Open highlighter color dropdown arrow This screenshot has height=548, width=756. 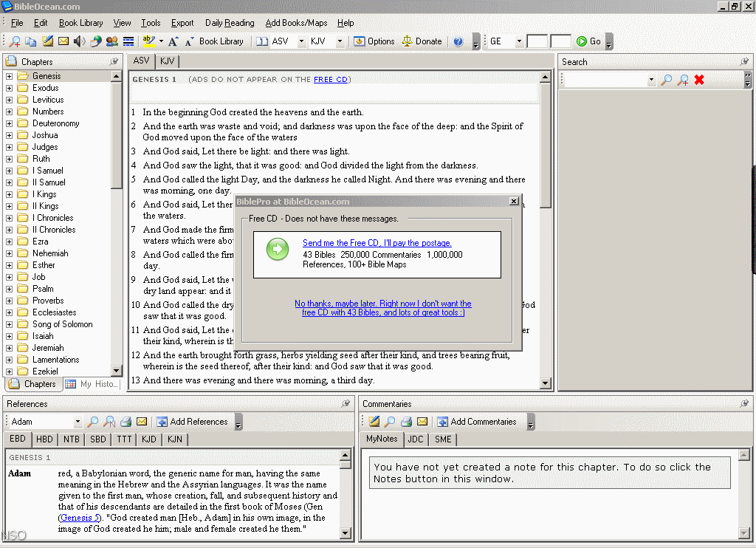[161, 41]
